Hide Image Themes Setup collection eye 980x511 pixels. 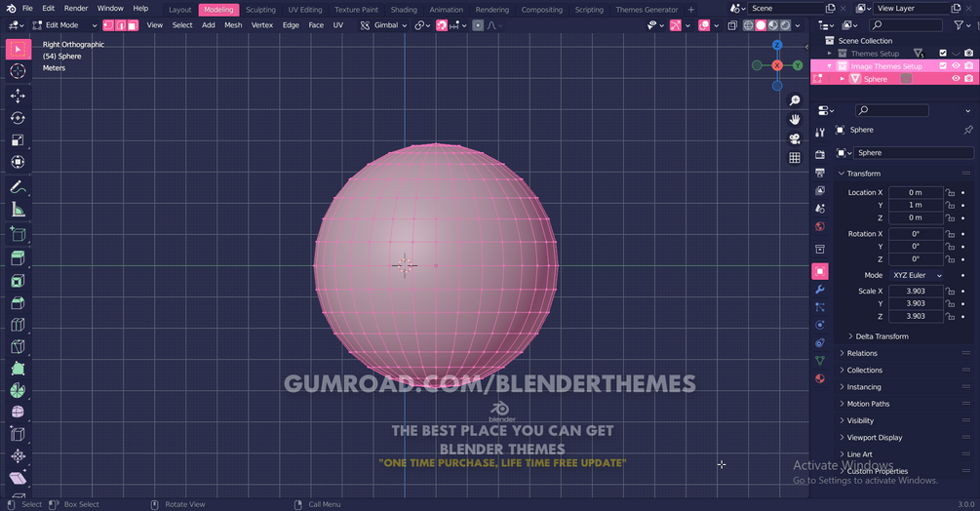point(956,65)
